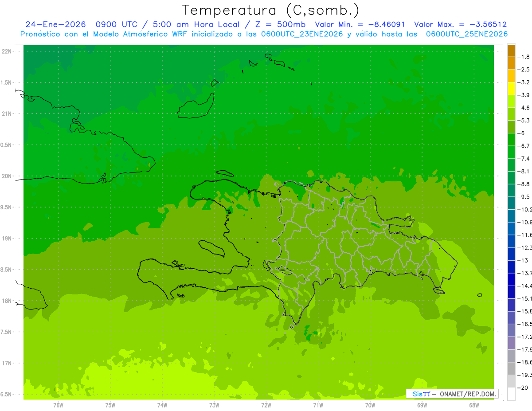Screen dimensions: 532x411
Task: Click the gold swatch between -2.5 and -3.2
Action: click(511, 76)
